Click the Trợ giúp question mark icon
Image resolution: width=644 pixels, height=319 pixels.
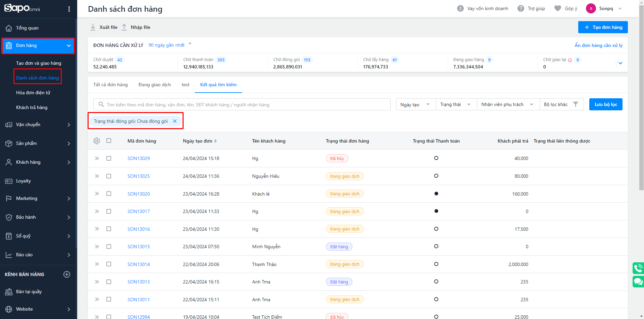click(521, 8)
